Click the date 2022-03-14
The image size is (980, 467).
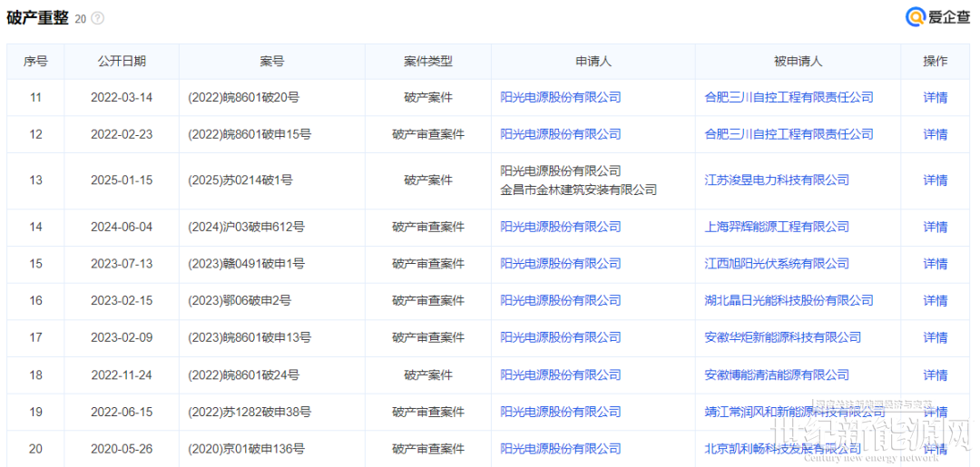click(122, 97)
